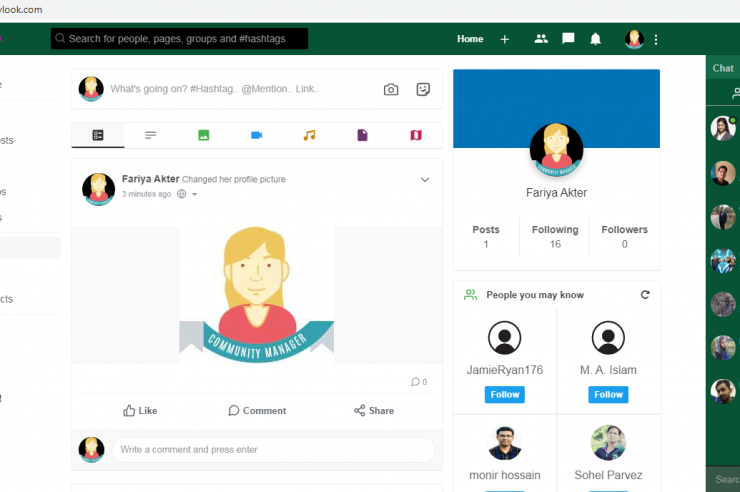
Task: Open the notifications bell icon
Action: [596, 39]
